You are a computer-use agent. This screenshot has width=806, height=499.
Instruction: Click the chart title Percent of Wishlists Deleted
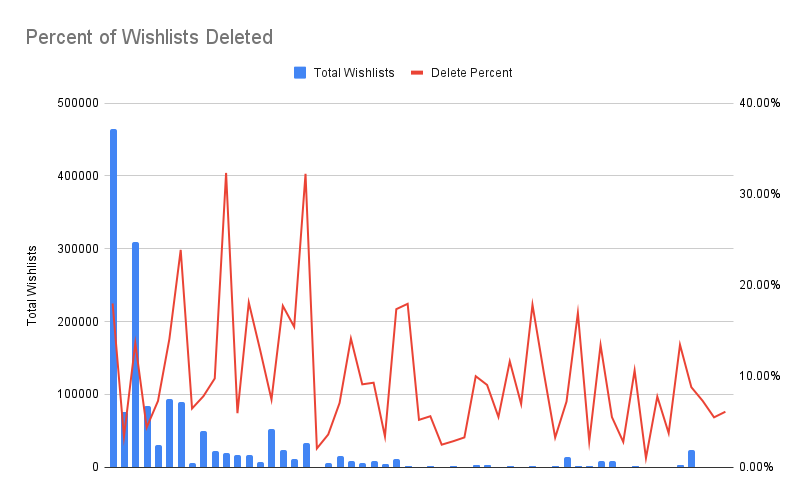[149, 38]
